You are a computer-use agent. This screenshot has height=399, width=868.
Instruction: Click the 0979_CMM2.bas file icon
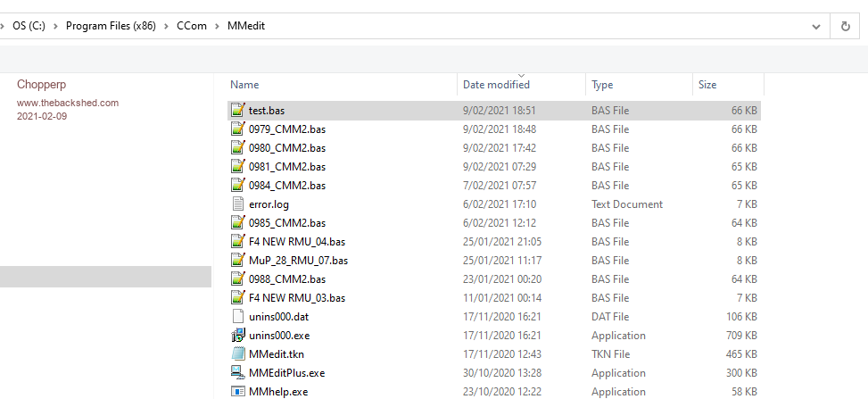coord(237,129)
